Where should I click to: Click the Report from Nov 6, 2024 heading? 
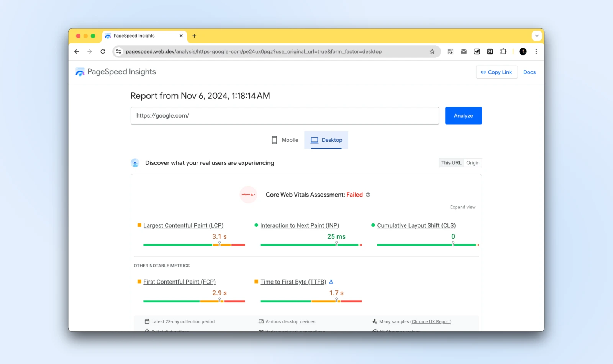point(200,96)
